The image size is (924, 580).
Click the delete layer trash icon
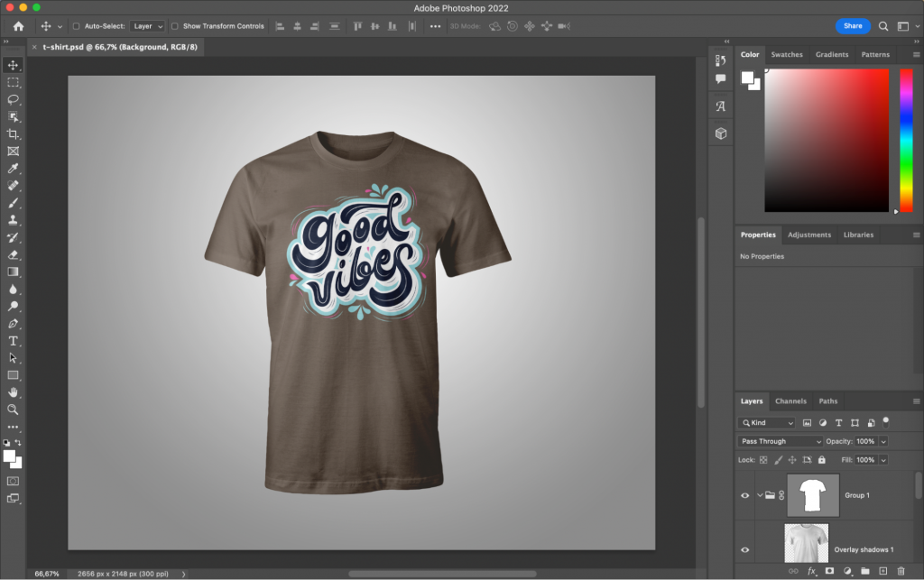click(x=901, y=571)
